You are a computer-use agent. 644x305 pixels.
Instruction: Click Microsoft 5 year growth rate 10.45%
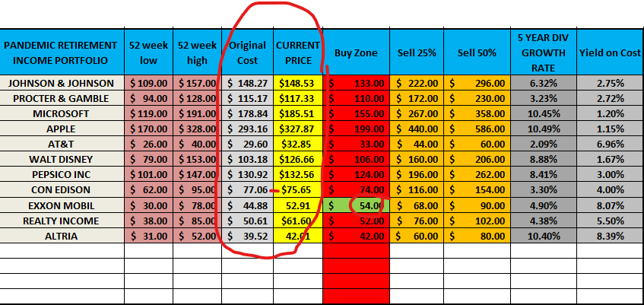544,114
